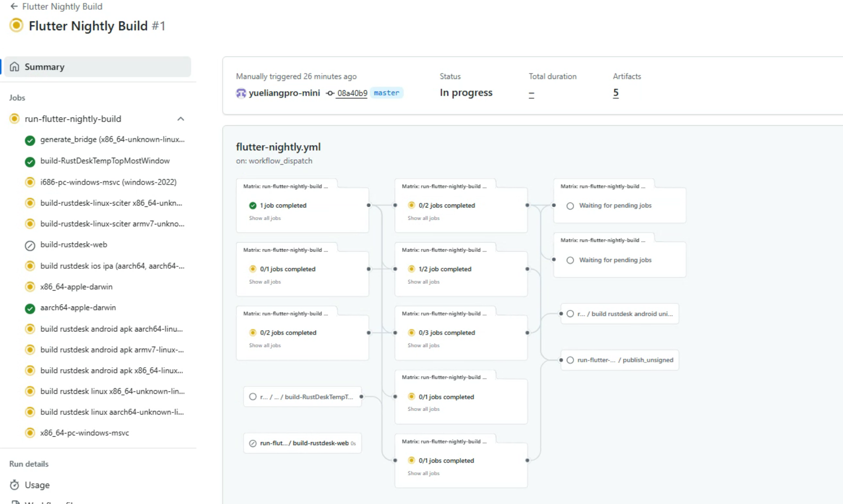Open the Usage section under Run details
Viewport: 843px width, 504px height.
coord(37,485)
